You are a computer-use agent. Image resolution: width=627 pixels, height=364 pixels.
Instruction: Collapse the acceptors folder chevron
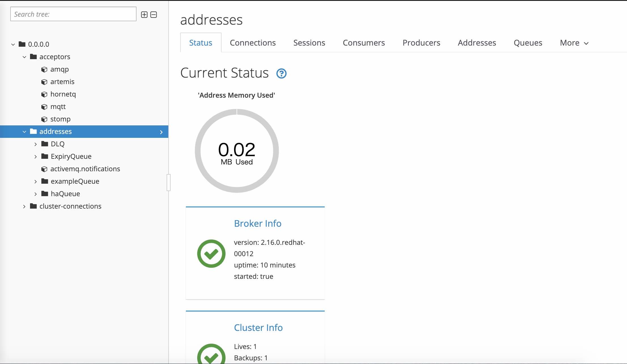click(24, 57)
